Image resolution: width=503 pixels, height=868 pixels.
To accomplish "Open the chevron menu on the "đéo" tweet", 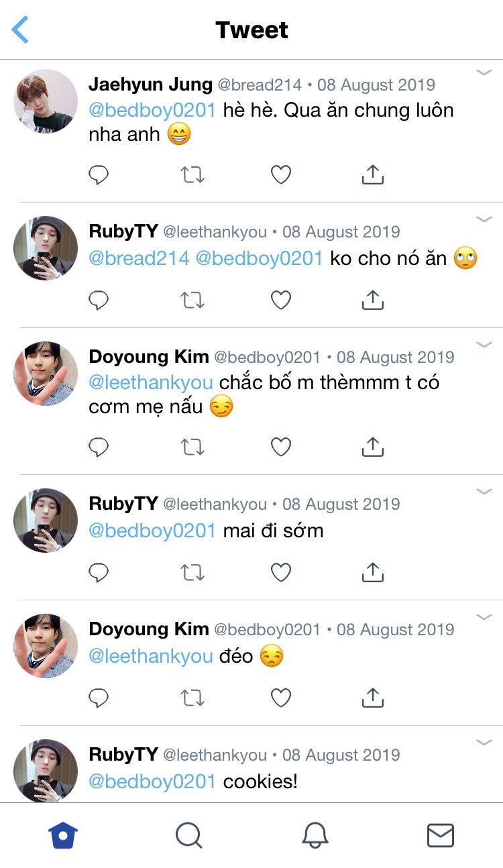I will [484, 617].
